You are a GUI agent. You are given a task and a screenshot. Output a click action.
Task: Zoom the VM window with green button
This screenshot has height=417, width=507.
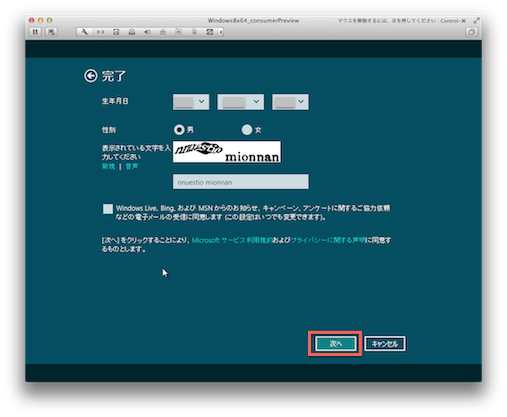click(x=49, y=20)
